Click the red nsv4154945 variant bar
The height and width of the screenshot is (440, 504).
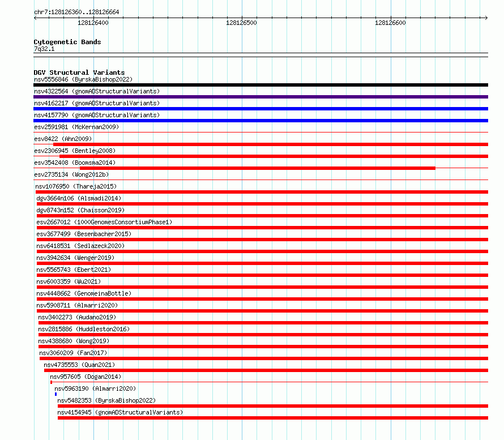pyautogui.click(x=273, y=418)
